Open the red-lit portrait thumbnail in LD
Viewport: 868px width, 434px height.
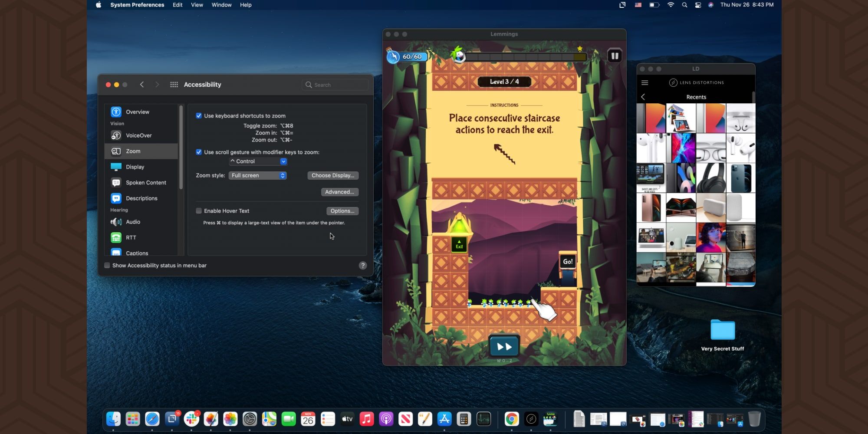click(x=711, y=238)
